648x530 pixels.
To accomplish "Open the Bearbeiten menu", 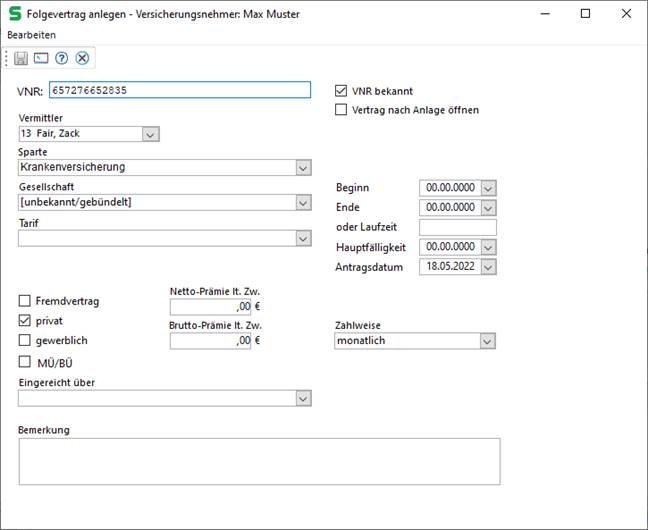I will [31, 35].
